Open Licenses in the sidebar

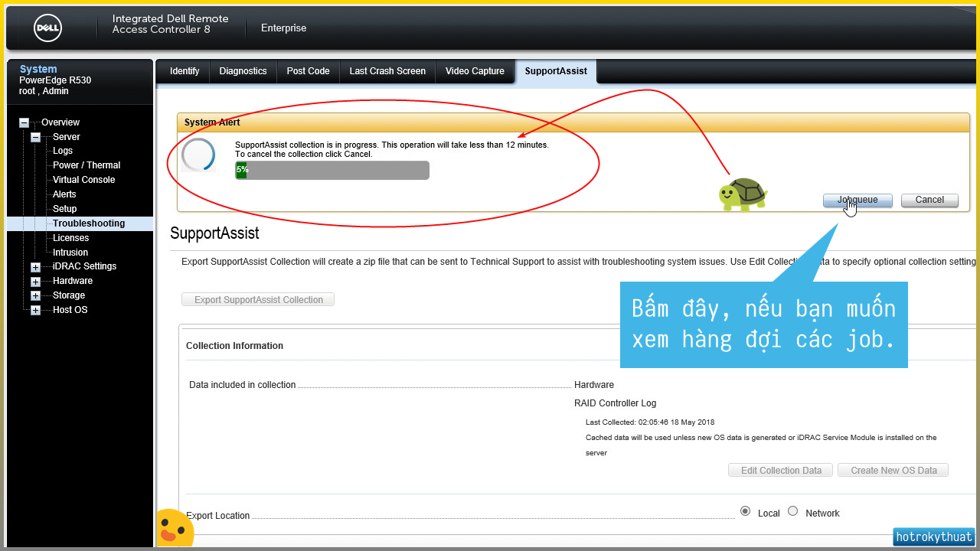tap(70, 238)
